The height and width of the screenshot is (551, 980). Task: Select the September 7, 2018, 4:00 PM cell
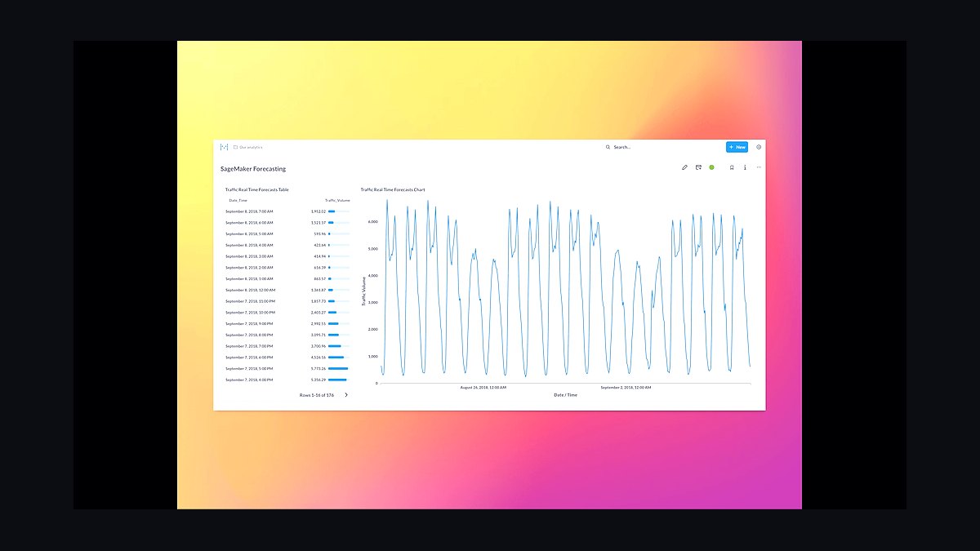[x=249, y=380]
